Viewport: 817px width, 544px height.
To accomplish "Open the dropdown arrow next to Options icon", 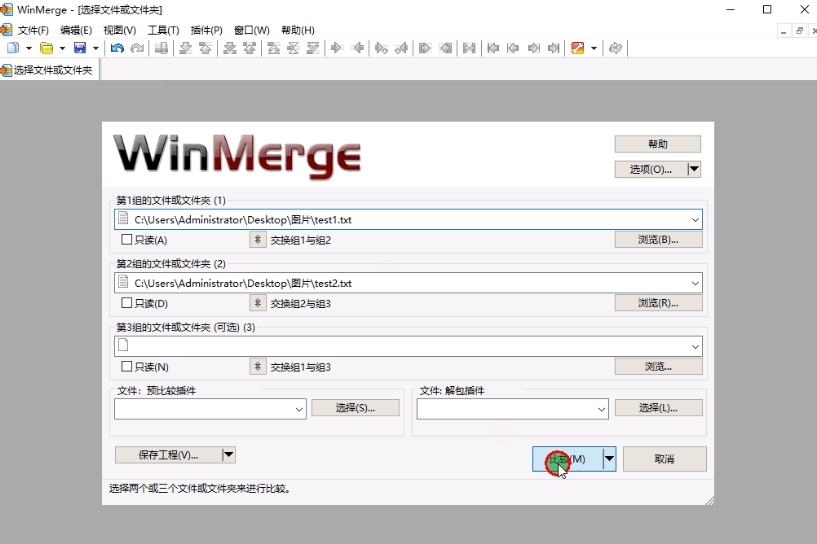I will [x=593, y=48].
